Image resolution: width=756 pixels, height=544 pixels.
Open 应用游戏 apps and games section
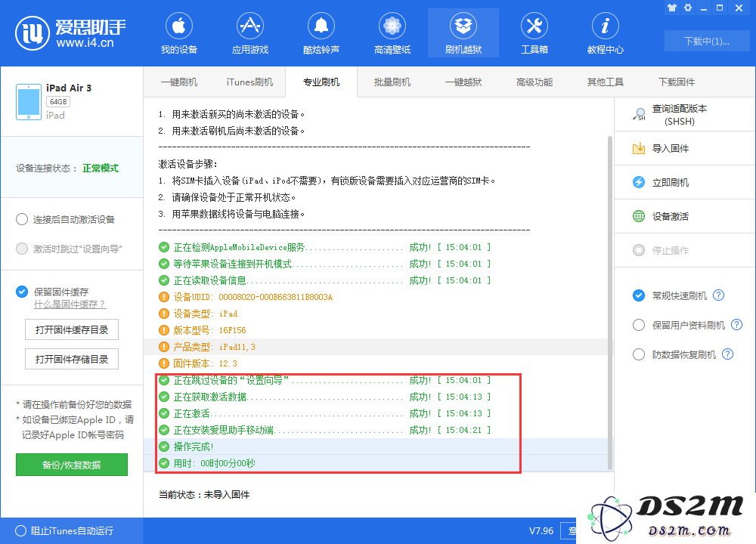249,34
